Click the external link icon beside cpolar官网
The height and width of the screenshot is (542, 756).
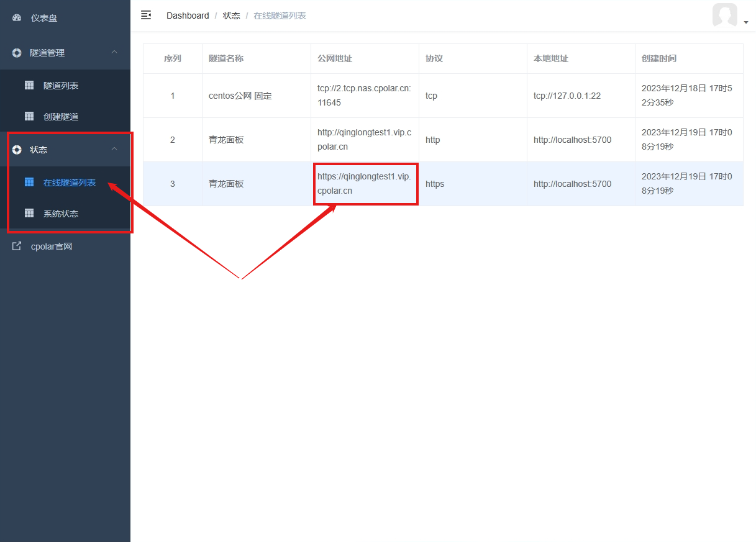pos(17,246)
